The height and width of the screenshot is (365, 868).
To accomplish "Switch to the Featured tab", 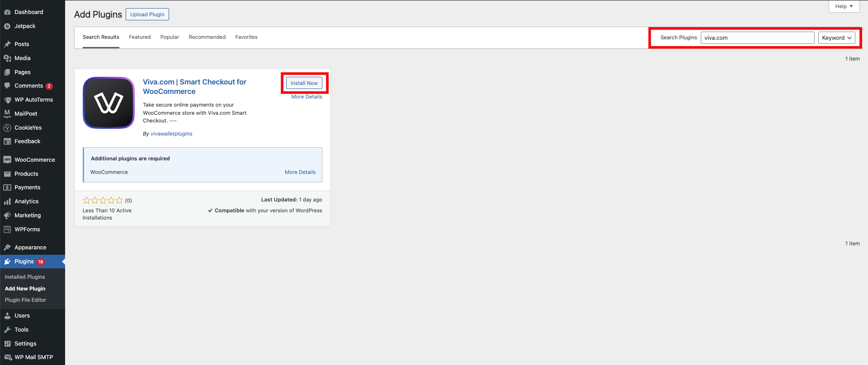I will [x=140, y=37].
